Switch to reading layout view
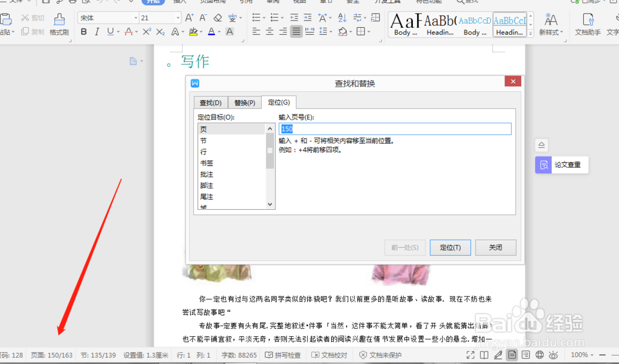The image size is (619, 364). 484,355
